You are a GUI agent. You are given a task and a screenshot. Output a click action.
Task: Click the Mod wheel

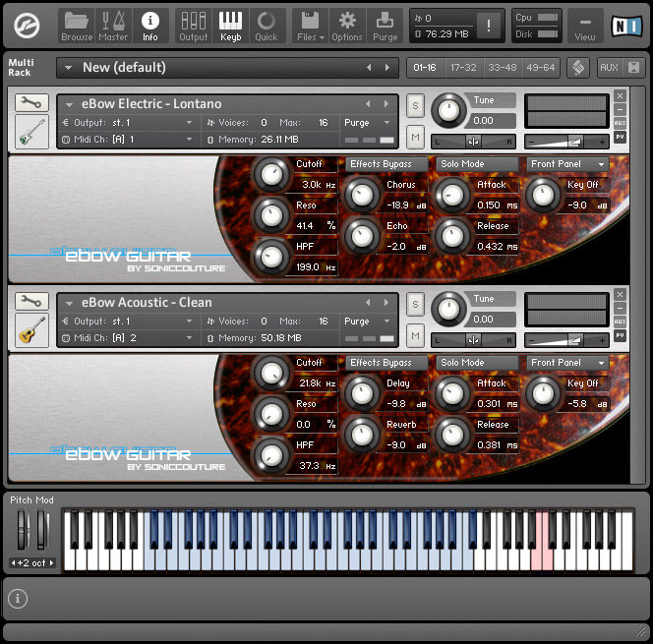click(x=42, y=530)
